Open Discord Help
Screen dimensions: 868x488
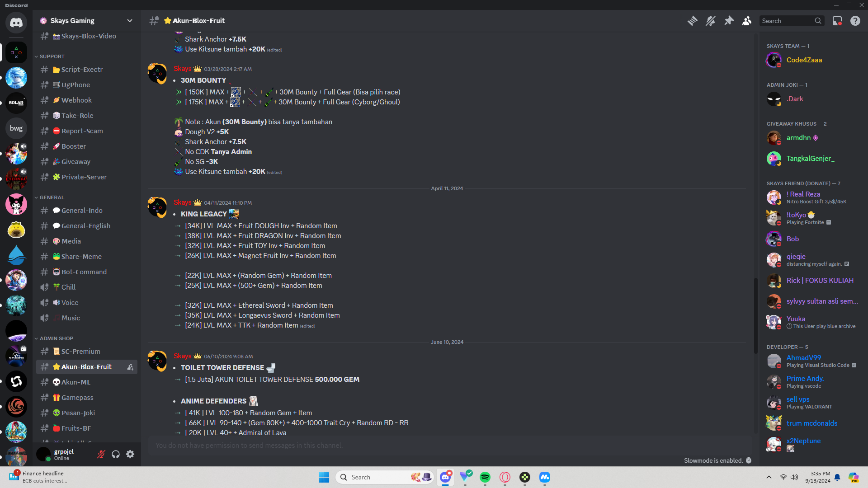coord(855,21)
